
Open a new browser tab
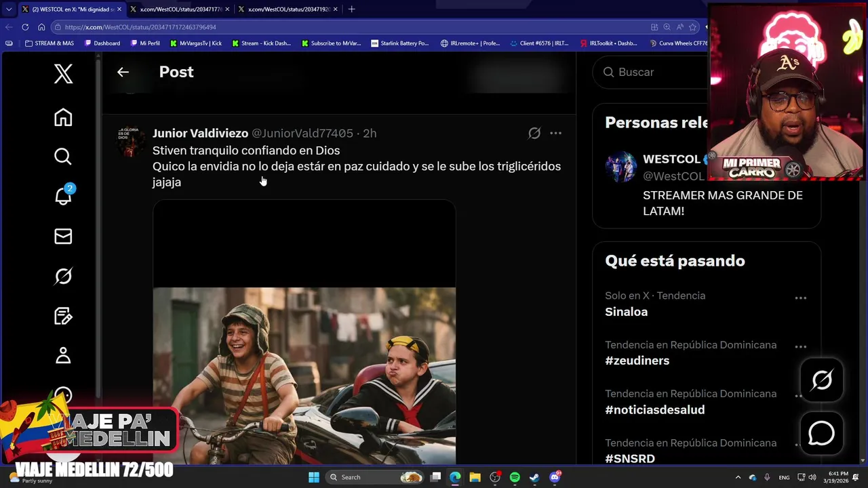tap(351, 9)
